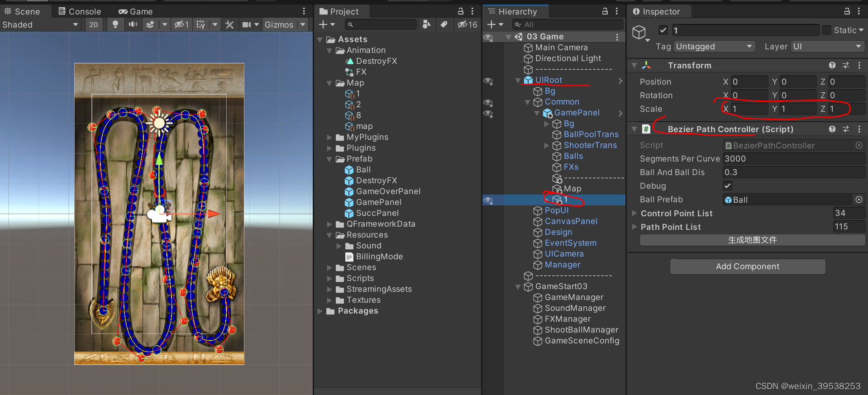
Task: Switch to the Game tab
Action: [136, 11]
